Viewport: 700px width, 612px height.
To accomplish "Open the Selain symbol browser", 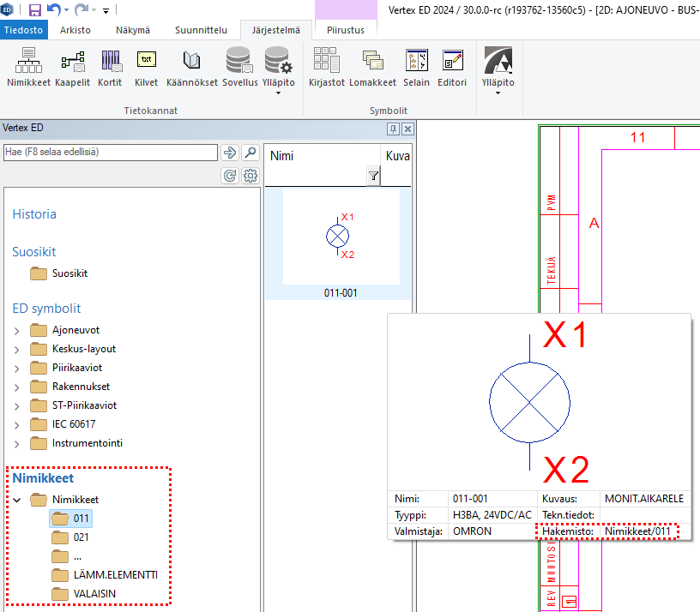I will coord(417,68).
